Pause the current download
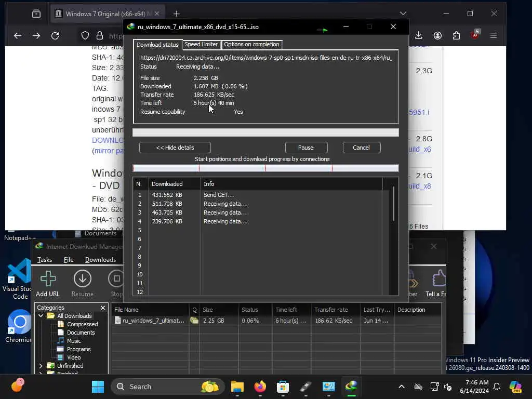Viewport: 532px width, 399px height. click(x=306, y=148)
